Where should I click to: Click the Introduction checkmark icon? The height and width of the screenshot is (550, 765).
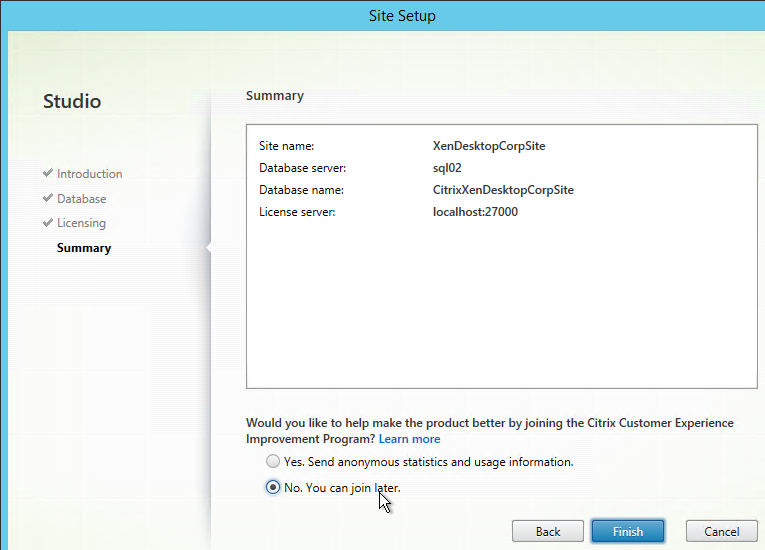tap(48, 173)
